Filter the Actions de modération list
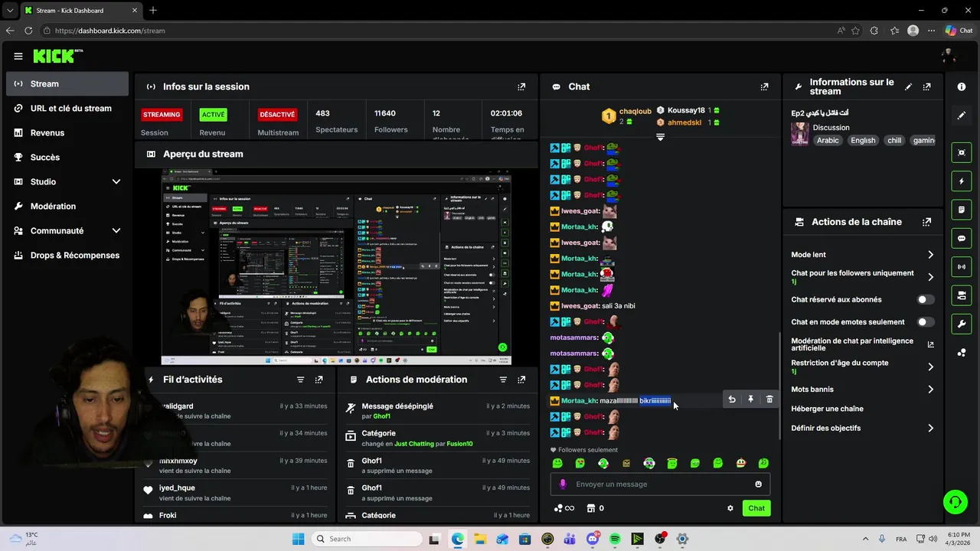Image resolution: width=980 pixels, height=551 pixels. [503, 380]
